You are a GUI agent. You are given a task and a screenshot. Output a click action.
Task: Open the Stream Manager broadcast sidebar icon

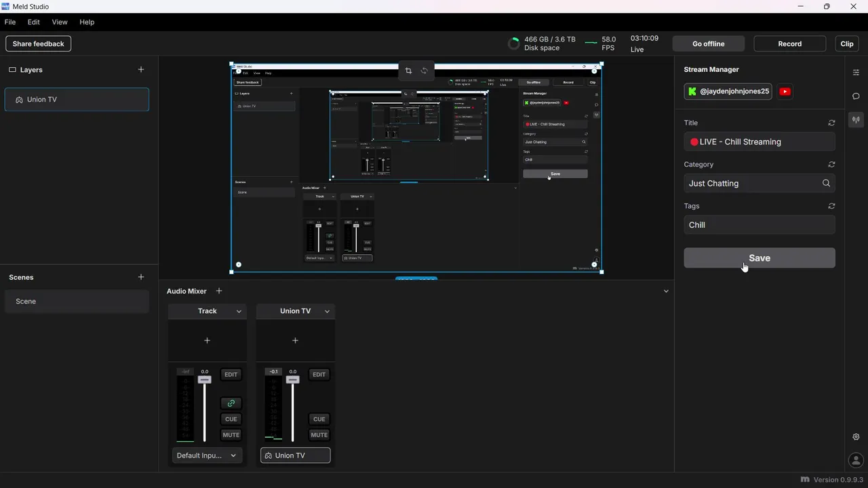[856, 120]
